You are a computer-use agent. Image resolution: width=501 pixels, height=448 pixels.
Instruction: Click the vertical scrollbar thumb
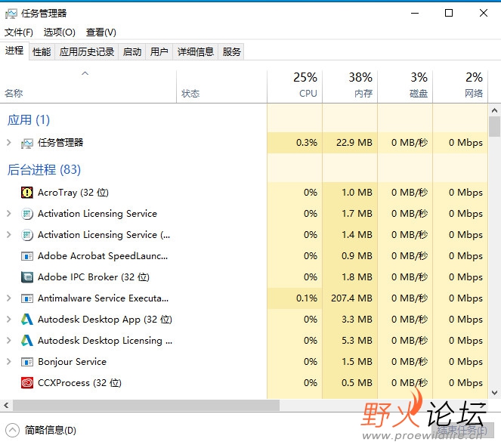click(494, 126)
